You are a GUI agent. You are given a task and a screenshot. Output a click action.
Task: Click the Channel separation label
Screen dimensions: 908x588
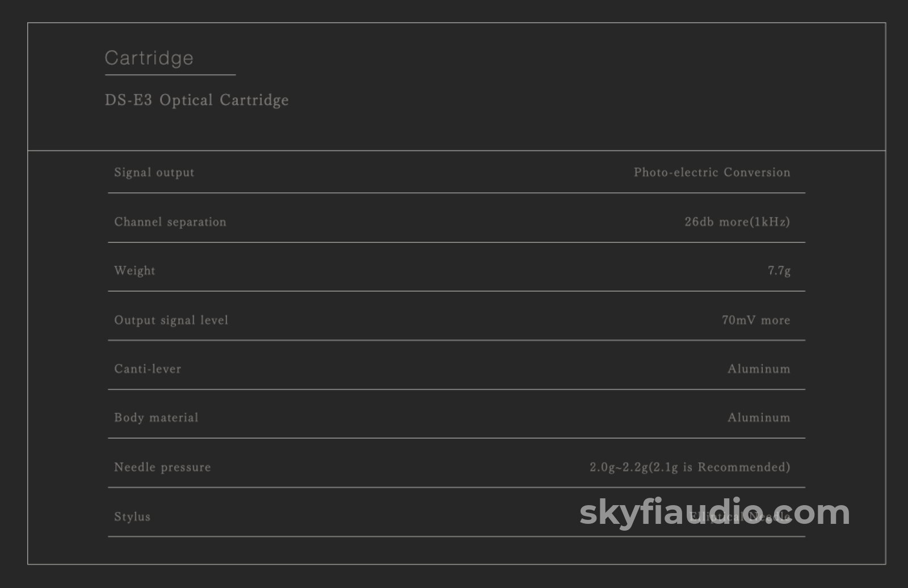click(170, 222)
